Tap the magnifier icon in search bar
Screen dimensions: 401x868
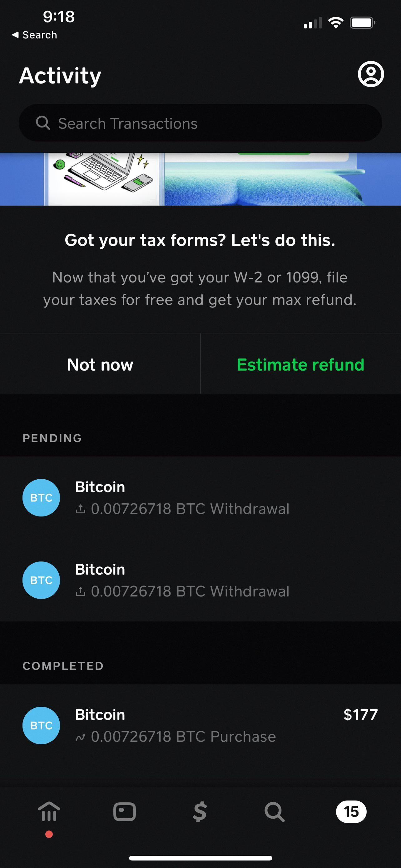(x=43, y=123)
